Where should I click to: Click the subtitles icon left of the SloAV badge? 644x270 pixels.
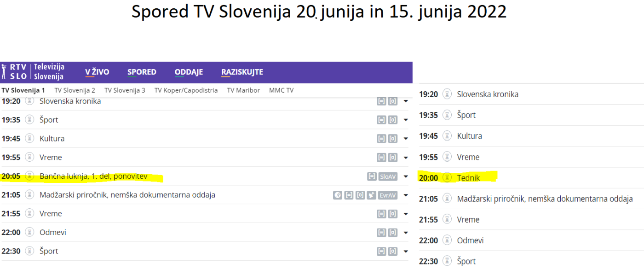372,176
